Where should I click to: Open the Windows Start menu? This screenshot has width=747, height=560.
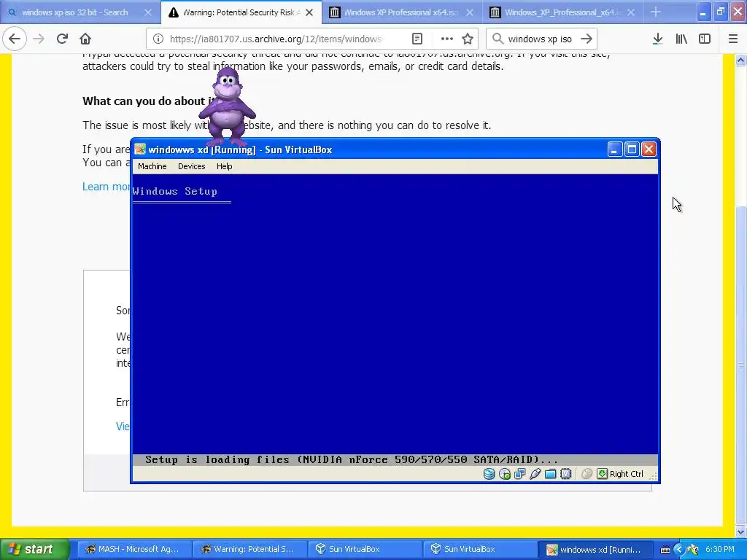point(34,550)
